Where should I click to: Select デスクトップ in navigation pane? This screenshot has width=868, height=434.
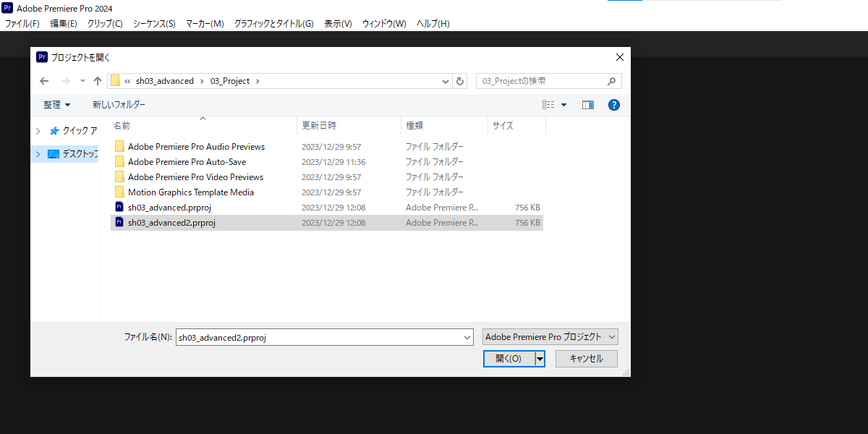72,154
